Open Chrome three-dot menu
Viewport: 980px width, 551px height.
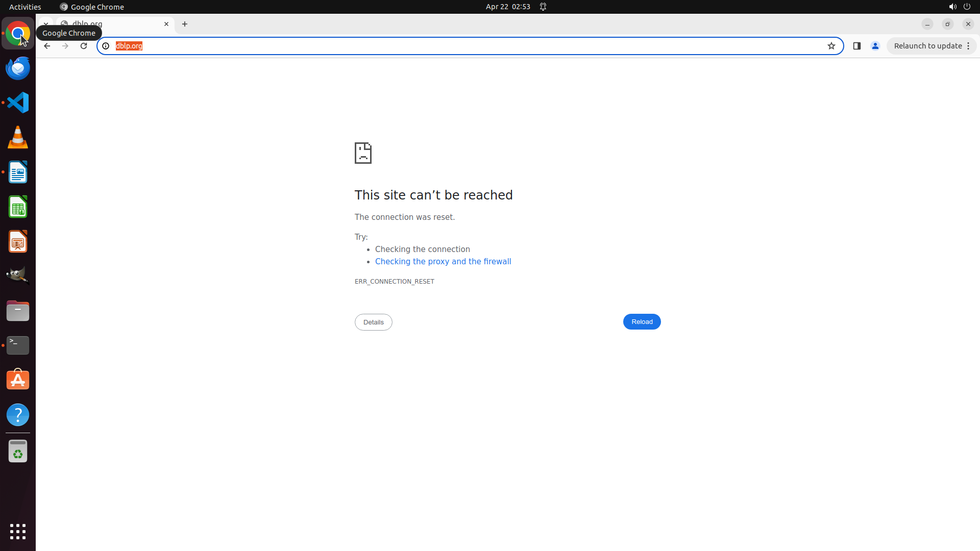[x=968, y=46]
